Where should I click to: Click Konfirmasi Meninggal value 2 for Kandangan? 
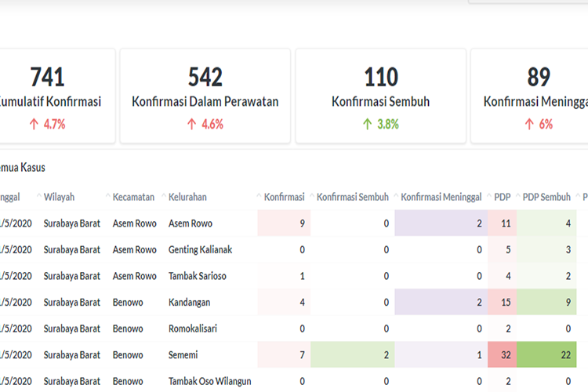click(x=479, y=302)
